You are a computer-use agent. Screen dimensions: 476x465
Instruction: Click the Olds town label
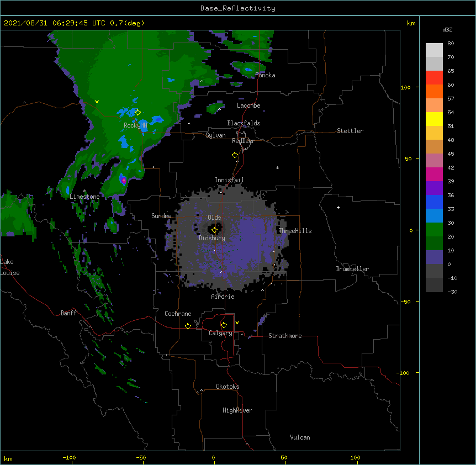(214, 218)
